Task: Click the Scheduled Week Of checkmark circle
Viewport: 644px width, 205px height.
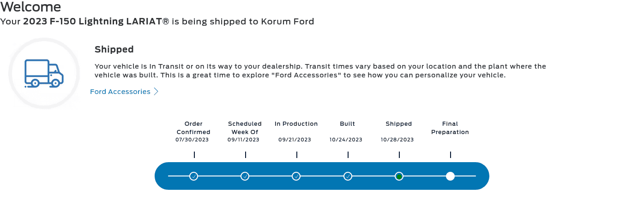Action: pos(245,176)
